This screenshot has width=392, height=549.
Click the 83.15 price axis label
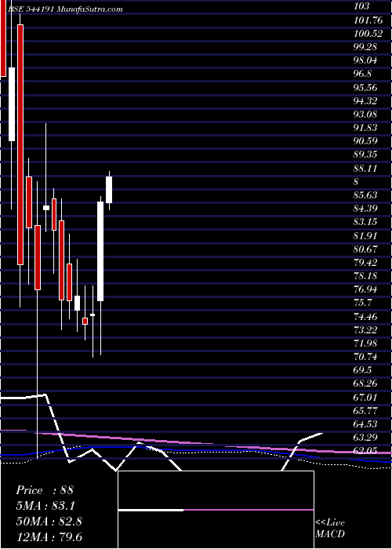(x=365, y=222)
